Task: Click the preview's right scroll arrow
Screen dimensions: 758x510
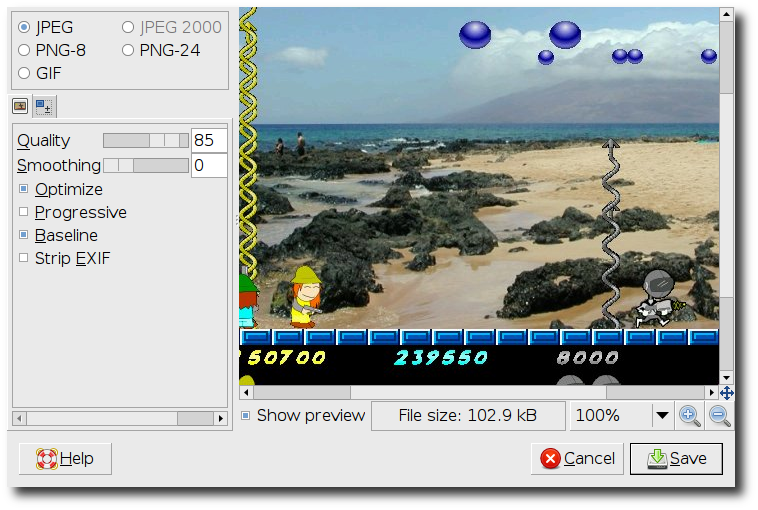Action: (x=712, y=393)
